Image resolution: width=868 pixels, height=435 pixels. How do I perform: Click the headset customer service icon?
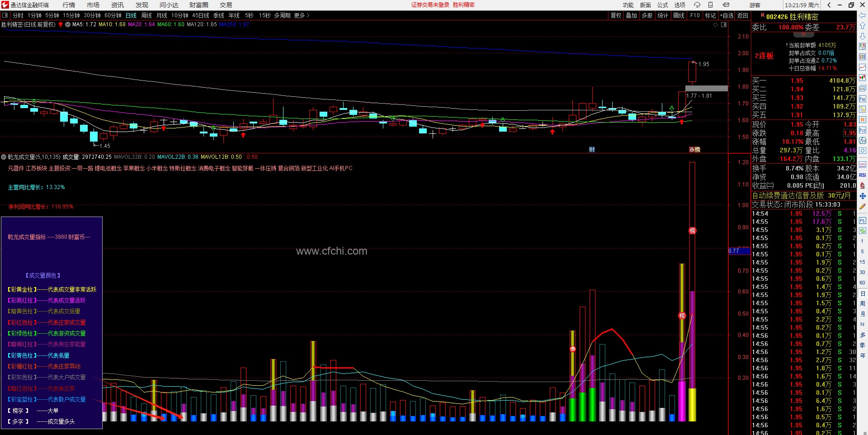[697, 5]
